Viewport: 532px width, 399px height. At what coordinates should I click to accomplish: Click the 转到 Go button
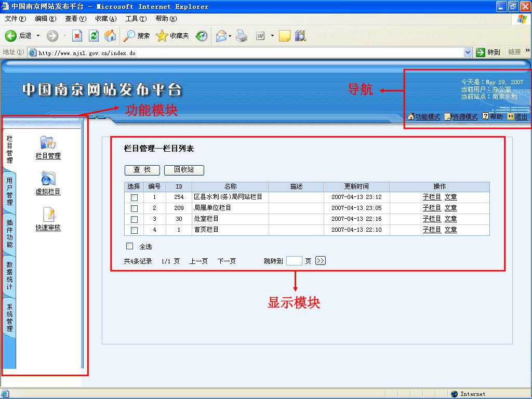tap(488, 52)
